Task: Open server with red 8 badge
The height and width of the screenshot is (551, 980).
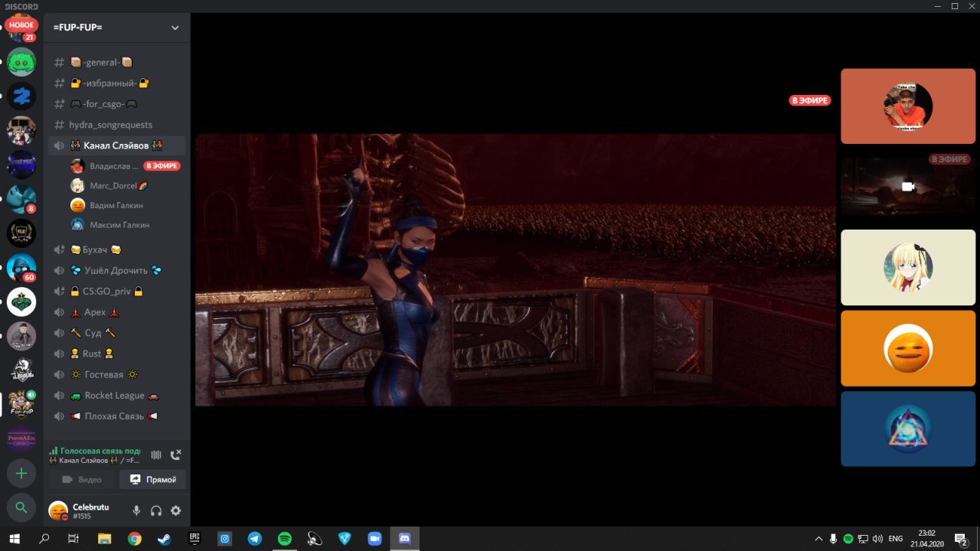Action: tap(21, 199)
